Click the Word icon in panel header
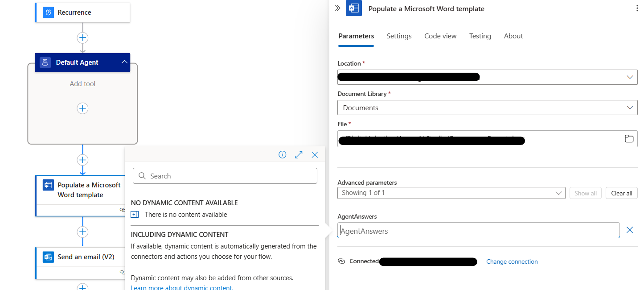This screenshot has width=644, height=290. tap(354, 8)
